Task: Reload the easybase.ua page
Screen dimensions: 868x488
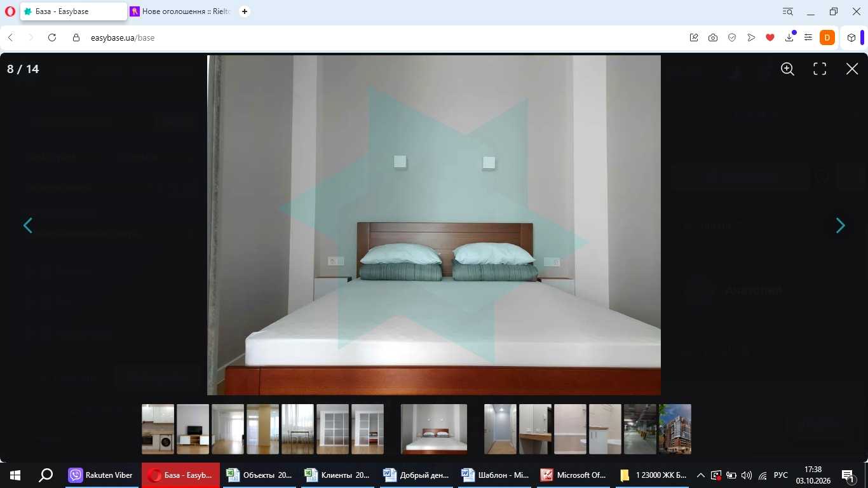Action: pos(52,37)
